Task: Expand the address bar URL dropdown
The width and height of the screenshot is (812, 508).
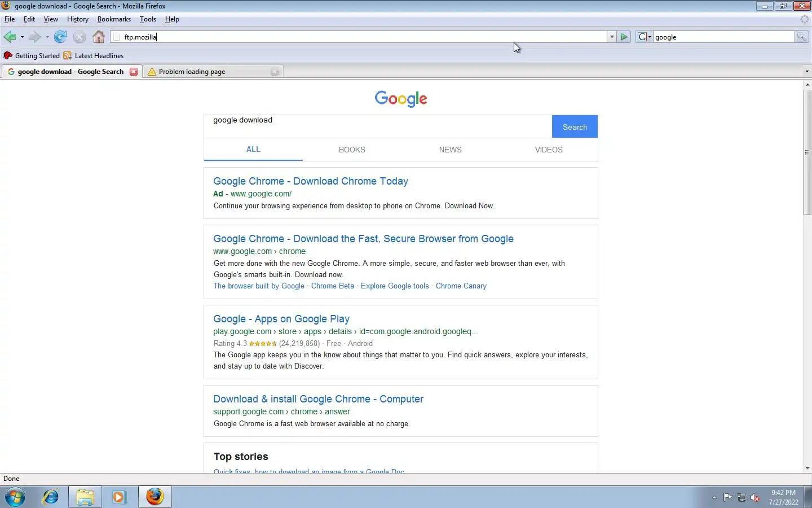Action: coord(611,37)
